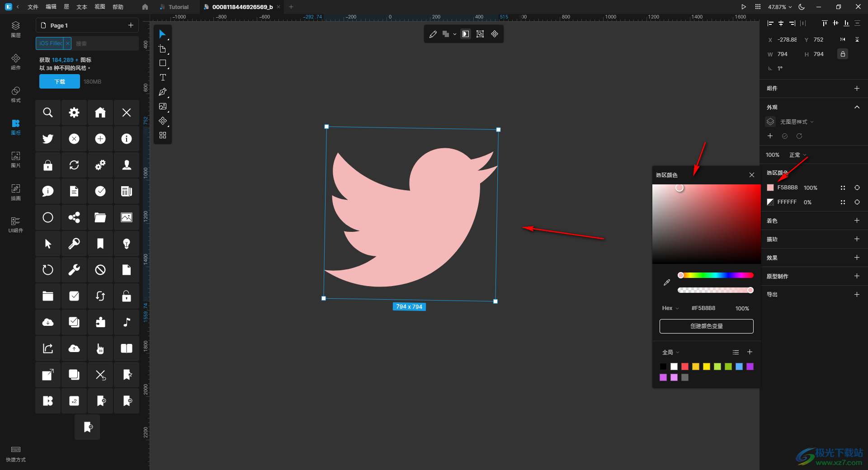Pick the light bulb icon from library
The height and width of the screenshot is (470, 868).
[x=127, y=244]
